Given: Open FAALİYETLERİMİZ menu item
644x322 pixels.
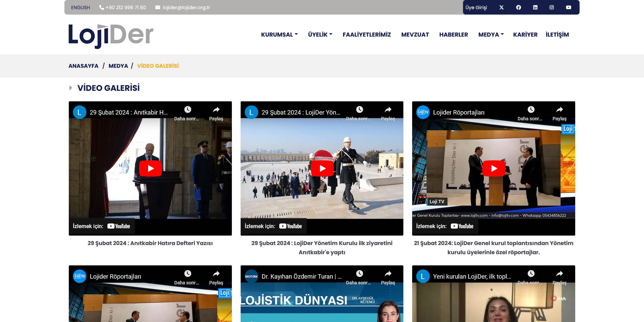Looking at the screenshot, I should (367, 35).
